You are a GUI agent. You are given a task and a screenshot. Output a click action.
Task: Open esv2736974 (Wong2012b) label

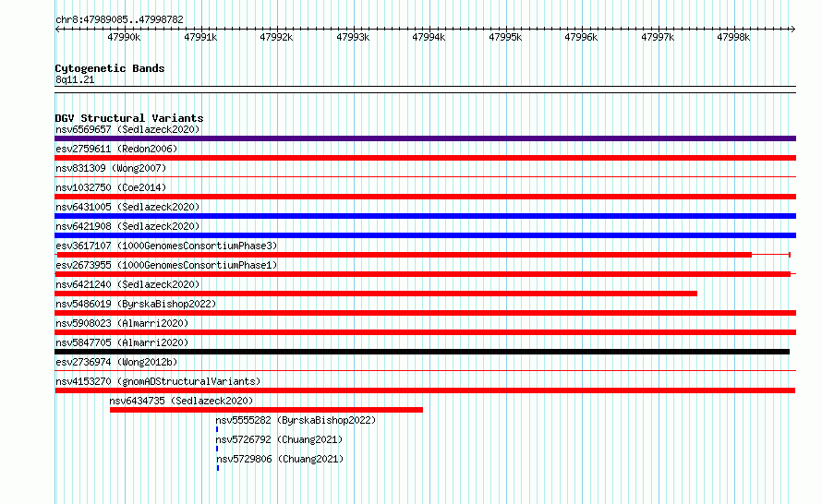tap(116, 362)
